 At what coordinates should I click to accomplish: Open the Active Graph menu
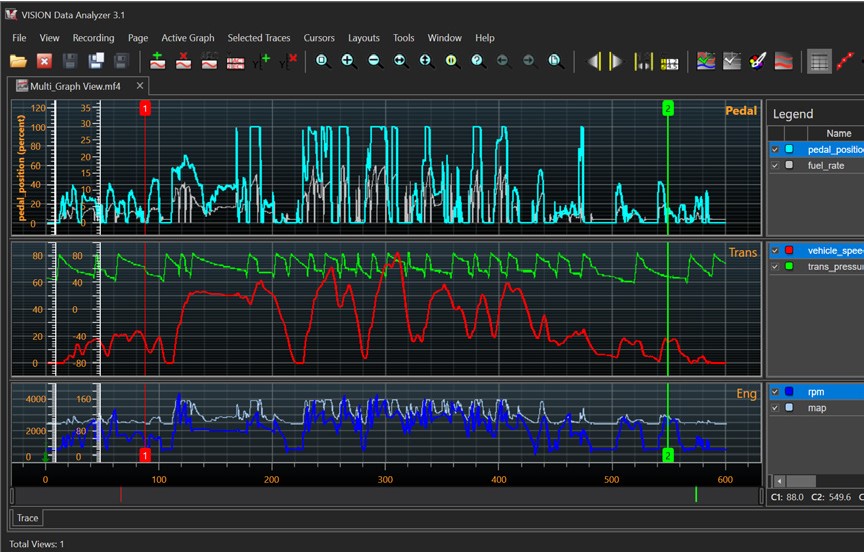(187, 38)
